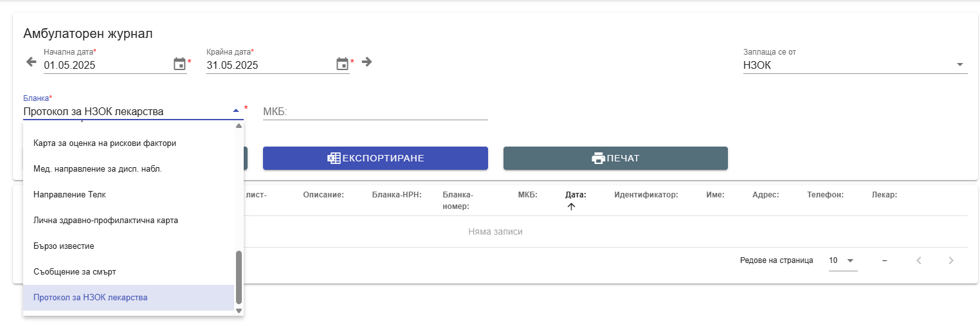Screen dimensions: 980x326
Task: Select highlighted Протокол за НЗОК лекарства option
Action: [x=129, y=298]
